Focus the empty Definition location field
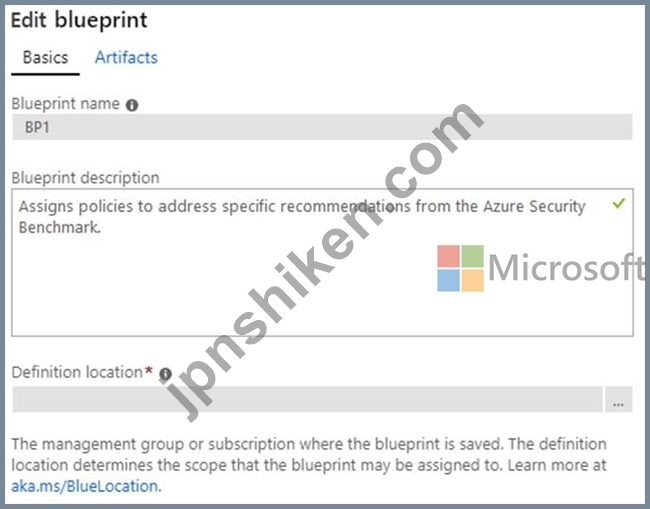The width and height of the screenshot is (650, 509). click(307, 400)
